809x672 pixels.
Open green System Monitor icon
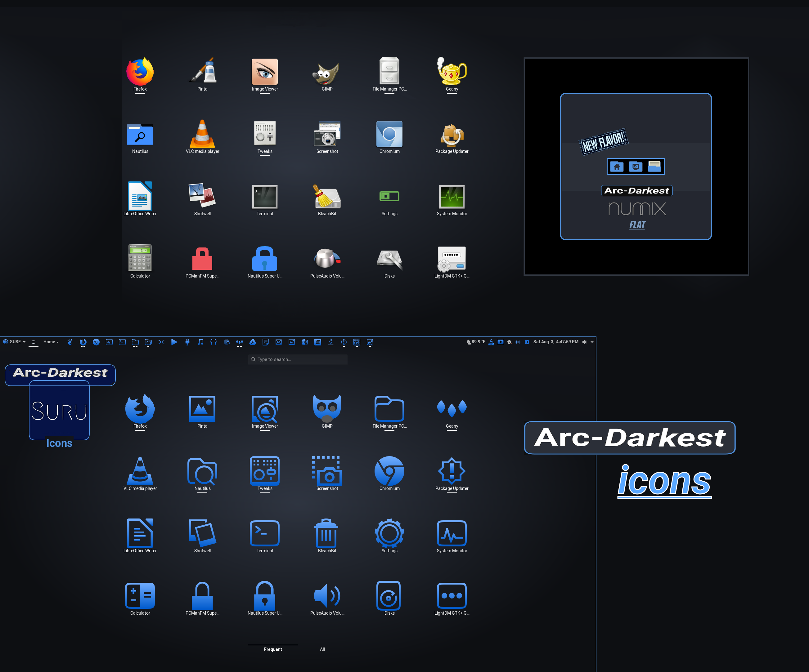click(452, 196)
